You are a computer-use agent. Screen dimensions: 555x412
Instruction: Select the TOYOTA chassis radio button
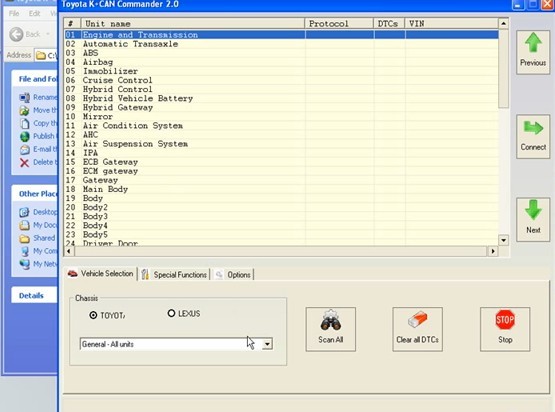click(x=93, y=315)
